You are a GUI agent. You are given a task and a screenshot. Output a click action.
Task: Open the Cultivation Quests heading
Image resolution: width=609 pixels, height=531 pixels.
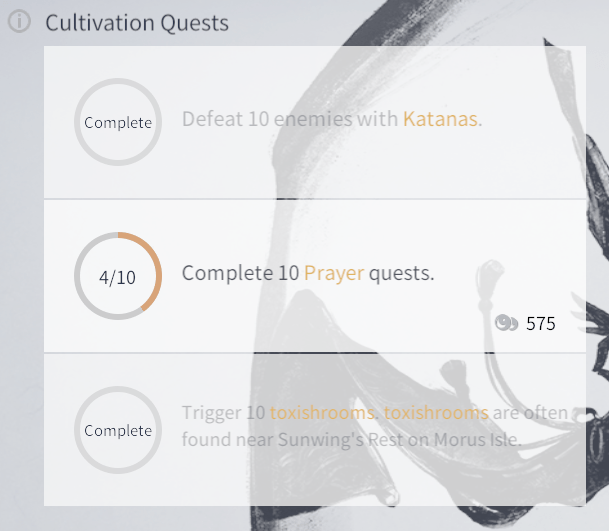(137, 23)
